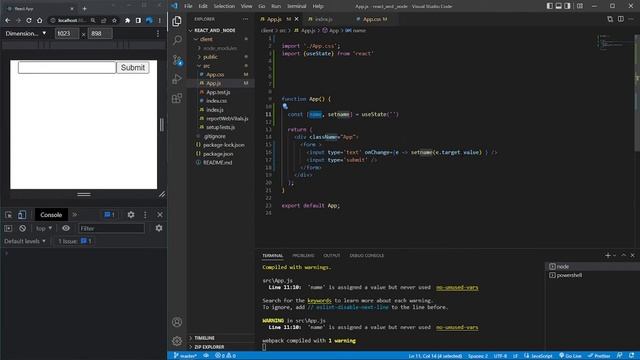Click the customize layout icon in title bar
The height and width of the screenshot is (360, 640).
click(x=580, y=6)
